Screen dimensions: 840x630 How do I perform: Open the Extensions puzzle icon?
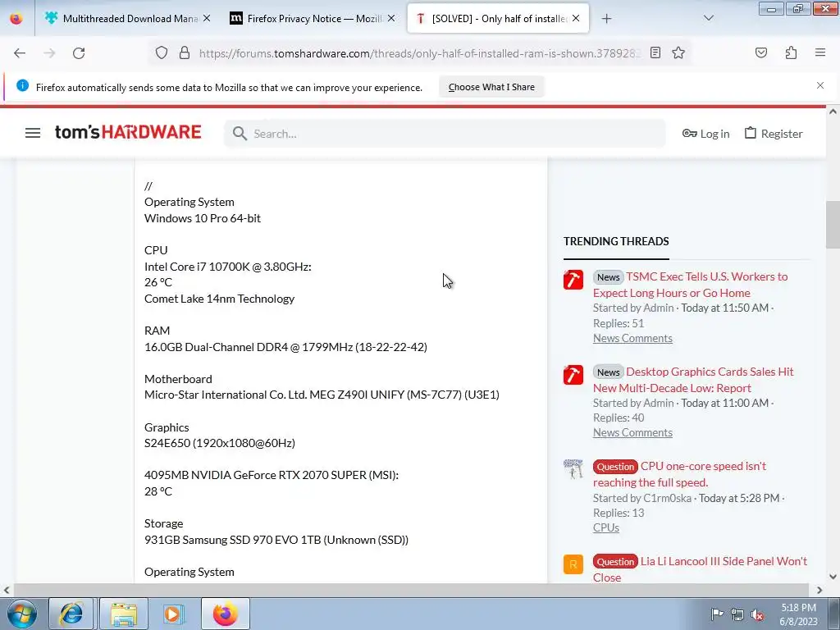[x=791, y=53]
